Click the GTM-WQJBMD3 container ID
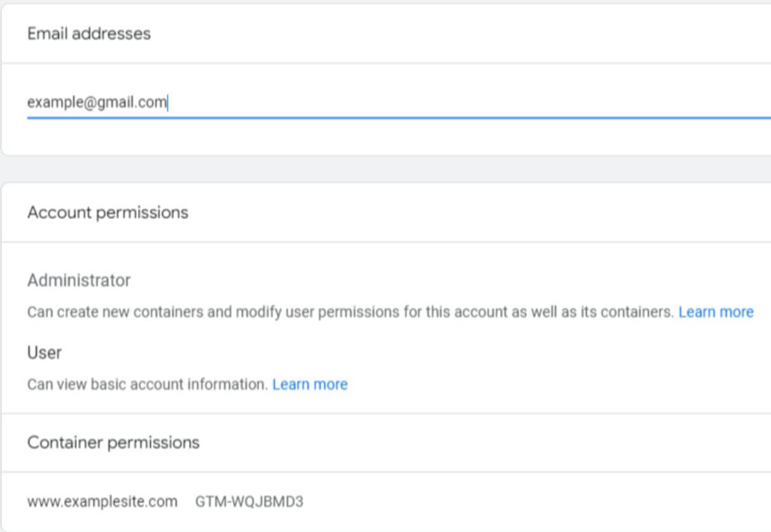Image resolution: width=771 pixels, height=532 pixels. (x=249, y=501)
